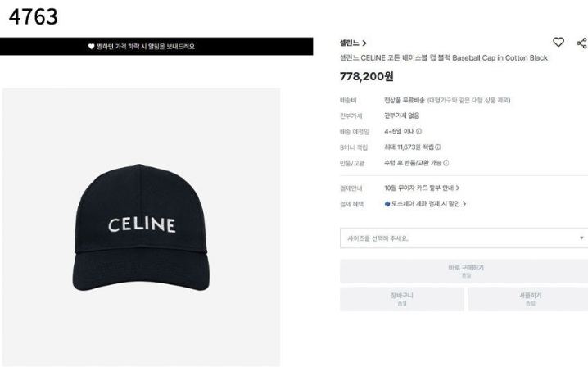The height and width of the screenshot is (367, 588).
Task: Click the 선물하기 gift button
Action: tap(527, 299)
